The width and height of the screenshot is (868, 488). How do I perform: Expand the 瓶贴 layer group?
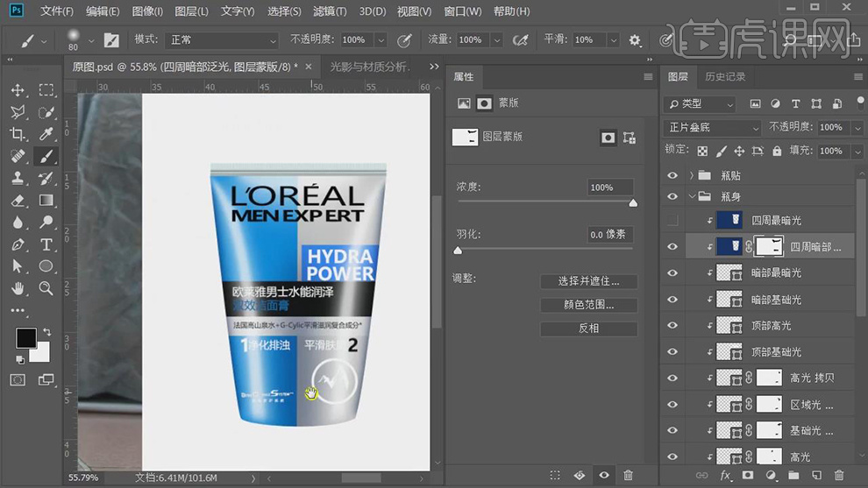coord(692,175)
